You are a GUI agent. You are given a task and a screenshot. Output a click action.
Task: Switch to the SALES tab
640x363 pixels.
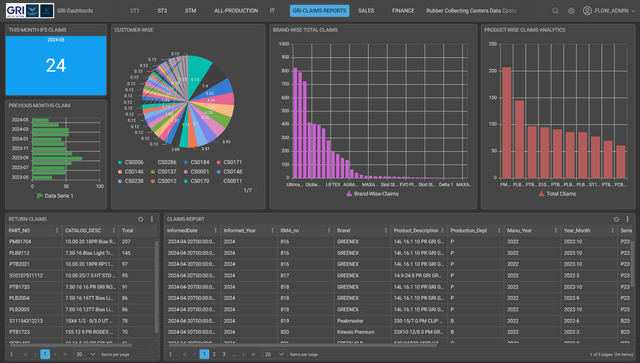pyautogui.click(x=366, y=11)
